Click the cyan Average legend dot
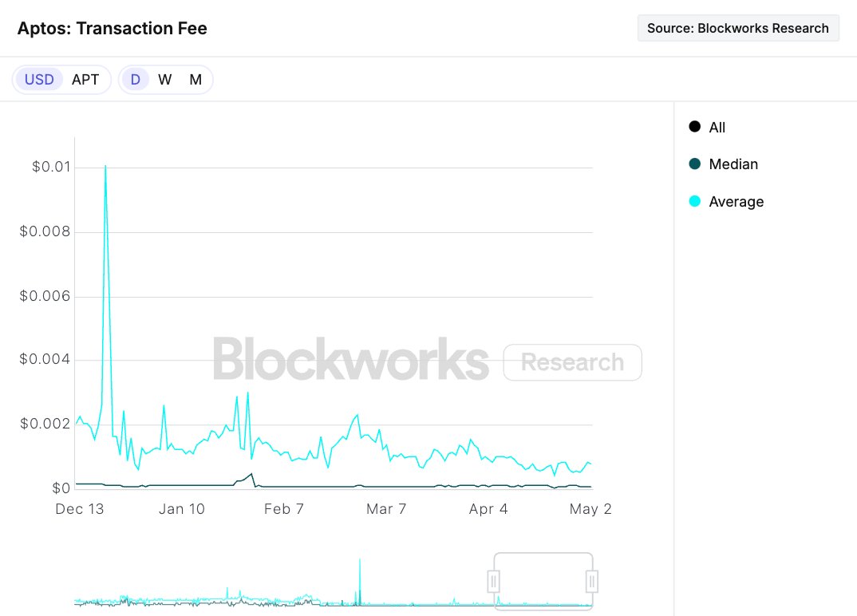The width and height of the screenshot is (857, 616). (695, 202)
